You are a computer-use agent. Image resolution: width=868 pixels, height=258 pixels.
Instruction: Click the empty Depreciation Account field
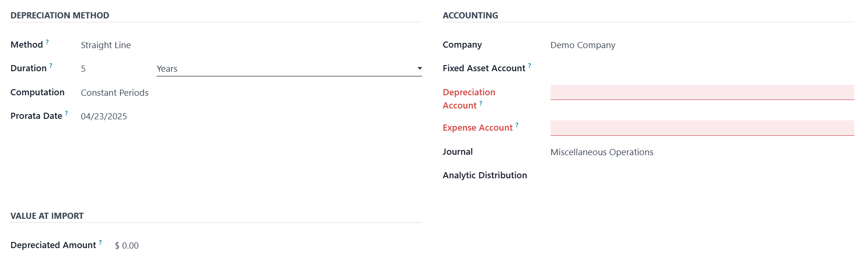[x=702, y=92]
